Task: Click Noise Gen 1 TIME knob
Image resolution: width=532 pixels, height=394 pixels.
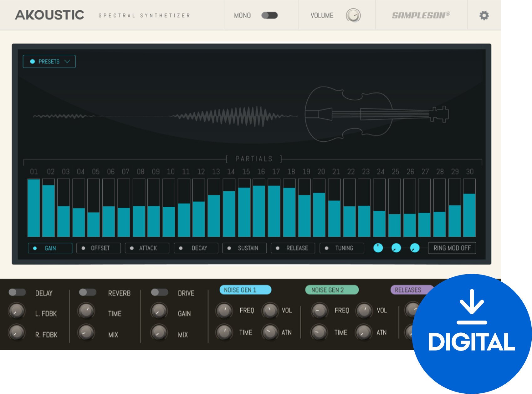Action: pyautogui.click(x=224, y=332)
